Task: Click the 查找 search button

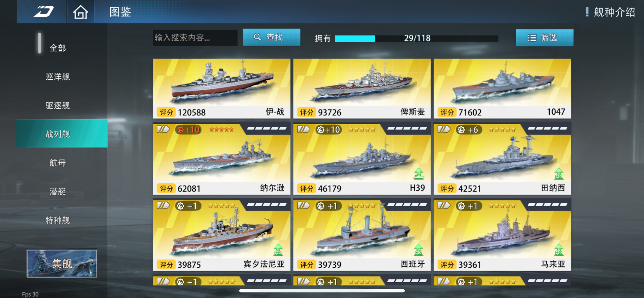Action: [x=271, y=37]
